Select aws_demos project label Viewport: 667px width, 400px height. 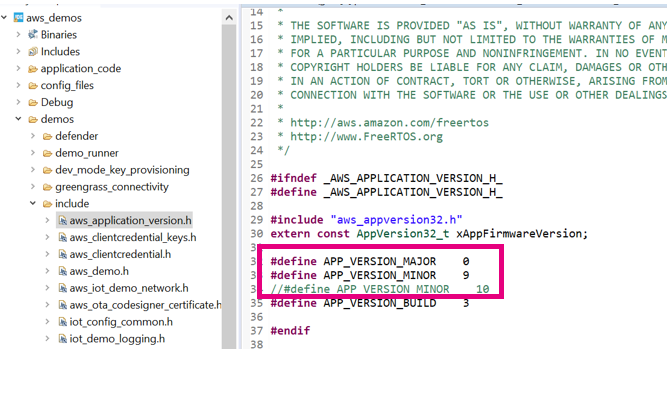pos(54,18)
